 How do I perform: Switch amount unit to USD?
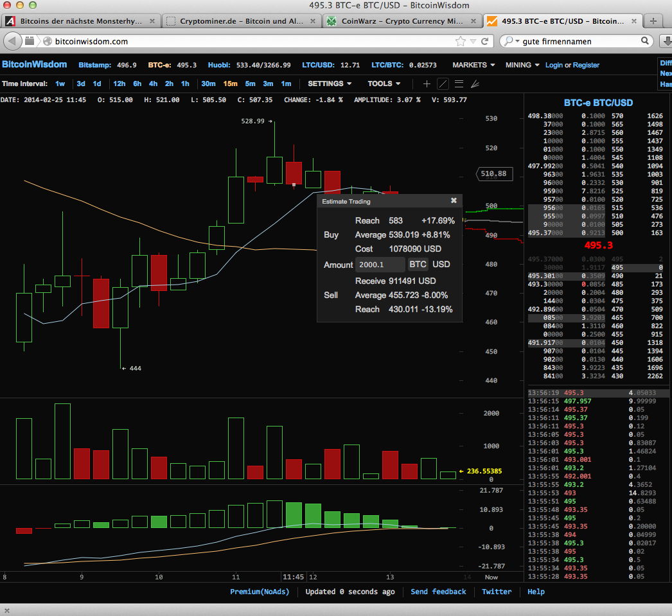pos(441,264)
